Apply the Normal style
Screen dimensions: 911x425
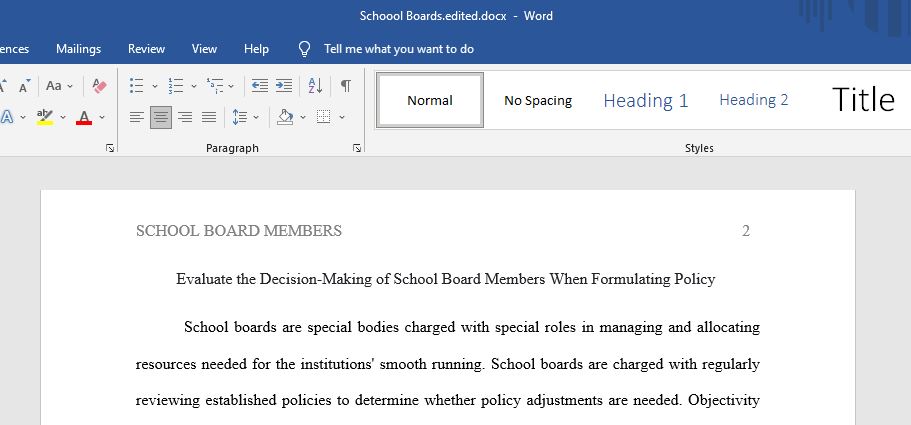[430, 100]
